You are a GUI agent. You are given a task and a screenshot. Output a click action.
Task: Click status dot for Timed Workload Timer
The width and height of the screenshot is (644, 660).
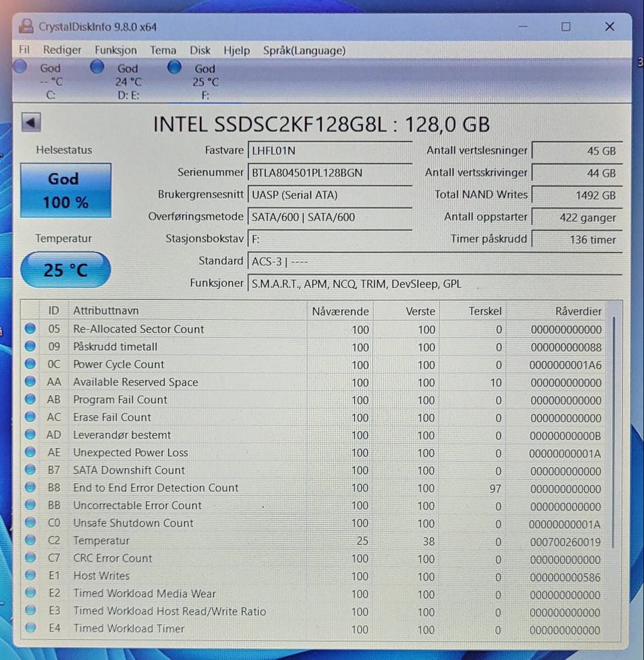pyautogui.click(x=30, y=627)
